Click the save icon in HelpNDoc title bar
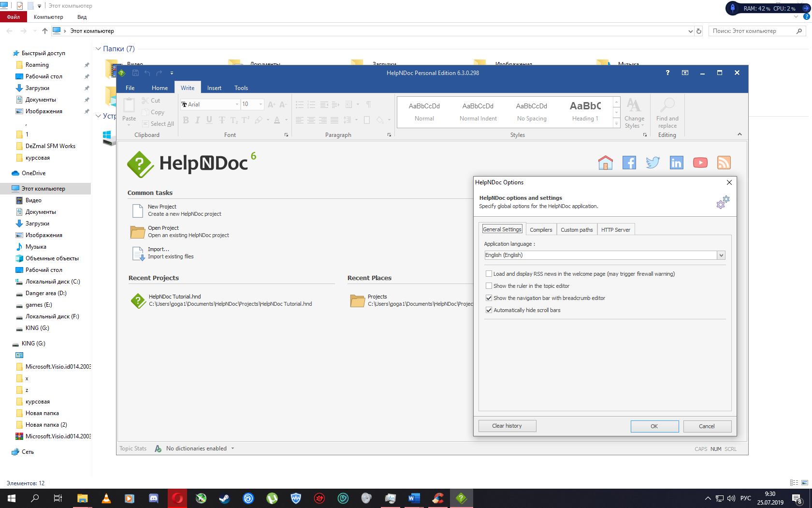 (x=135, y=73)
